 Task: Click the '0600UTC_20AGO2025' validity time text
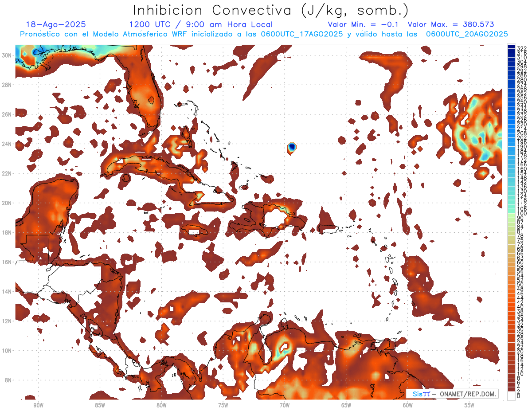[x=467, y=34]
